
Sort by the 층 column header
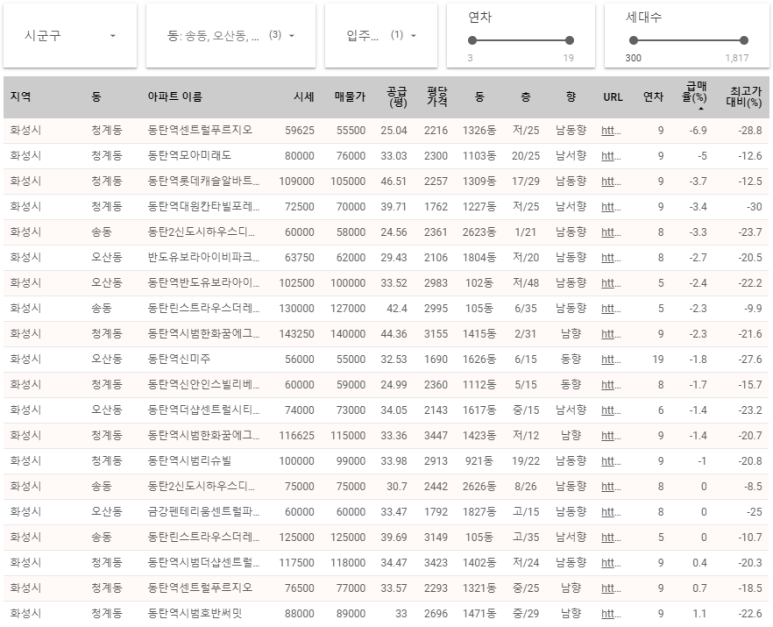(526, 97)
